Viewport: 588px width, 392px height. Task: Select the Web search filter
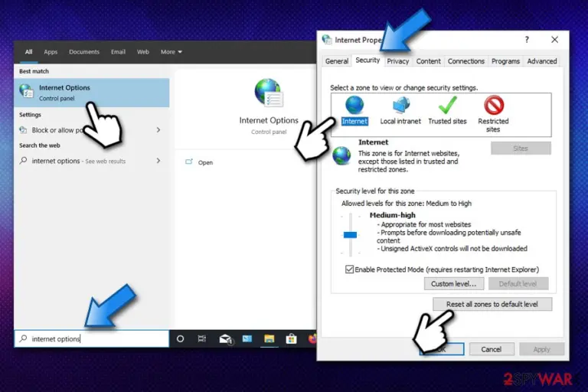pos(143,52)
